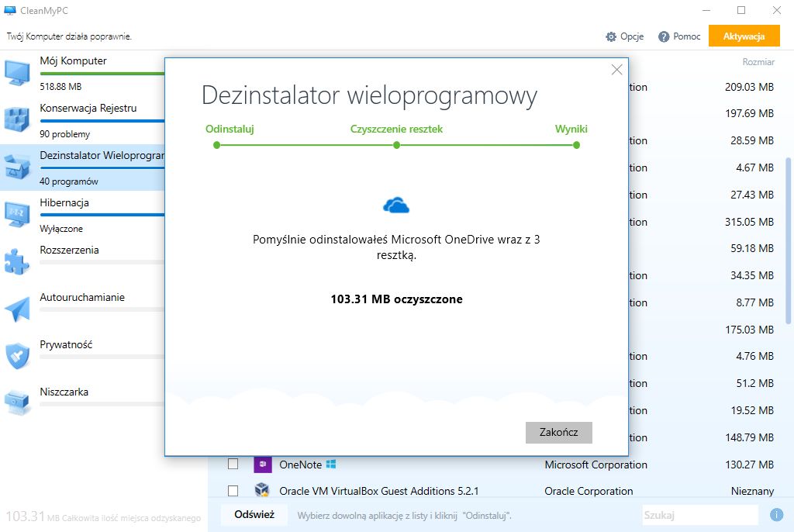This screenshot has width=794, height=532.
Task: Click the 103.31 MB oczyszczone result text
Action: coord(396,299)
